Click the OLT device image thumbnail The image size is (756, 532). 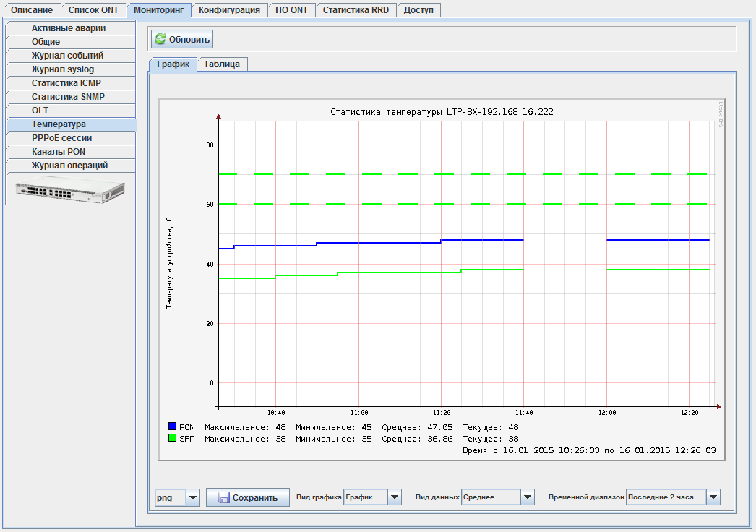click(70, 189)
